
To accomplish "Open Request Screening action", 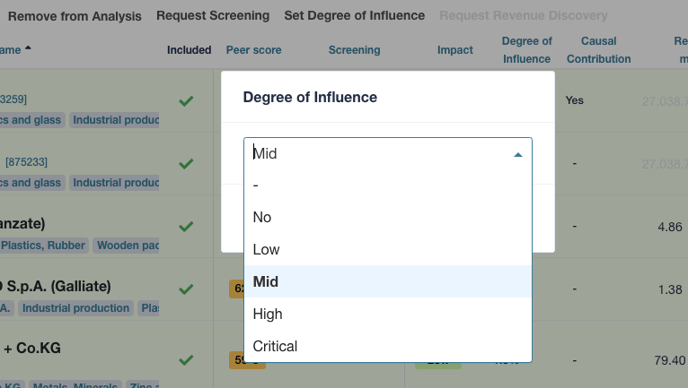I will tap(213, 15).
